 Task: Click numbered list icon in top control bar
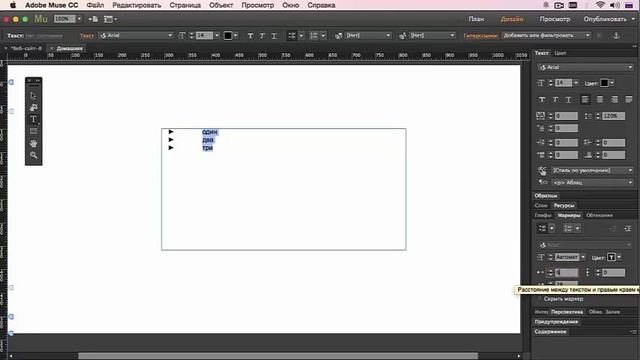(314, 36)
